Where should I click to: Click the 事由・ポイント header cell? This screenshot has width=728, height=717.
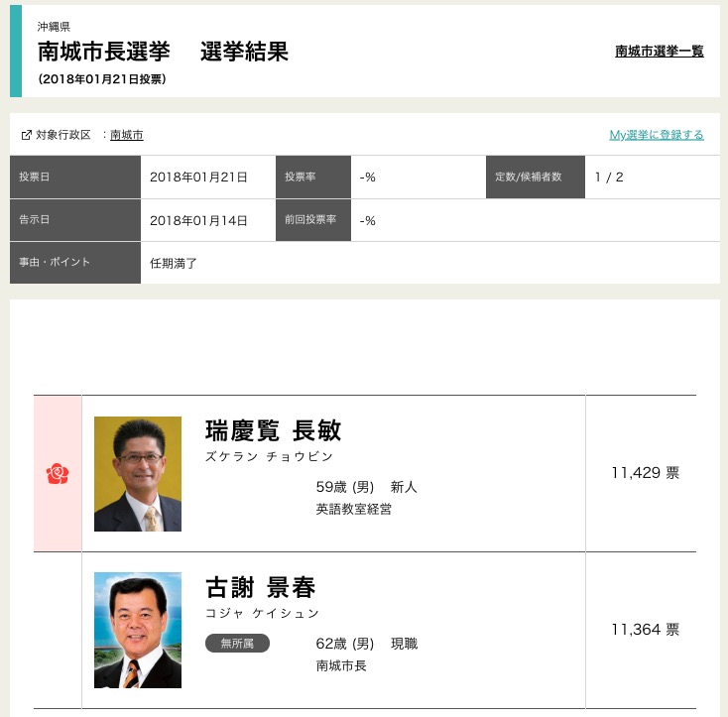(75, 263)
